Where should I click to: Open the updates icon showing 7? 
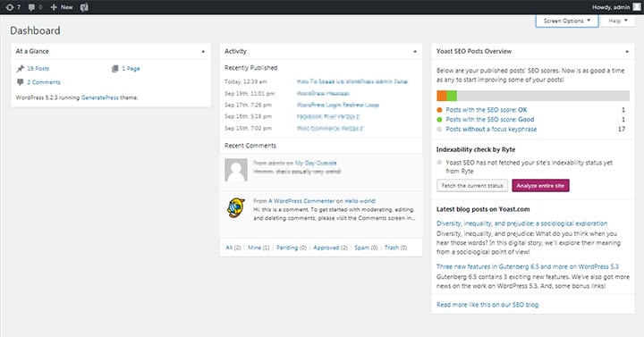13,7
